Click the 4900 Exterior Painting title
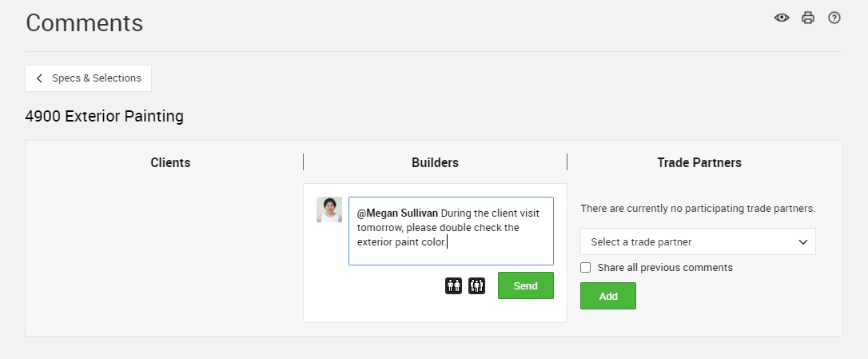 pyautogui.click(x=104, y=117)
